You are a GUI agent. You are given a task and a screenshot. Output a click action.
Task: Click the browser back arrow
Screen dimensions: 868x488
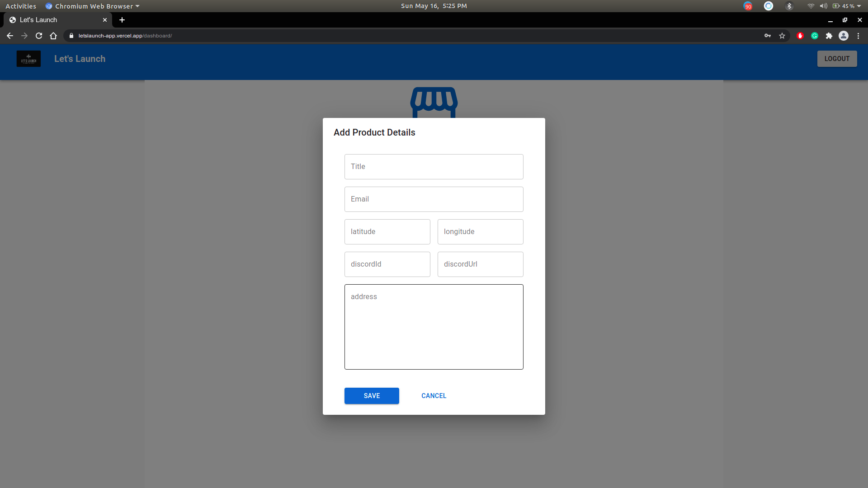(x=10, y=36)
